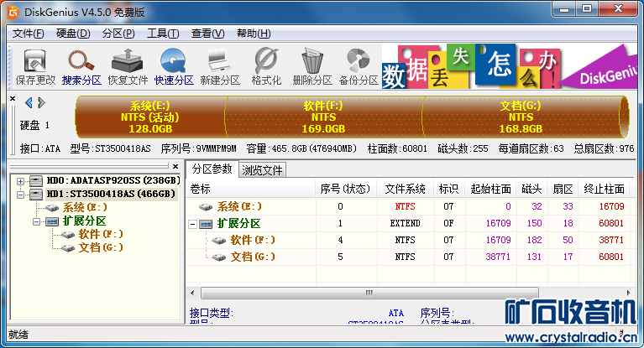Click the 卷标 column header
The width and height of the screenshot is (644, 348).
point(251,189)
